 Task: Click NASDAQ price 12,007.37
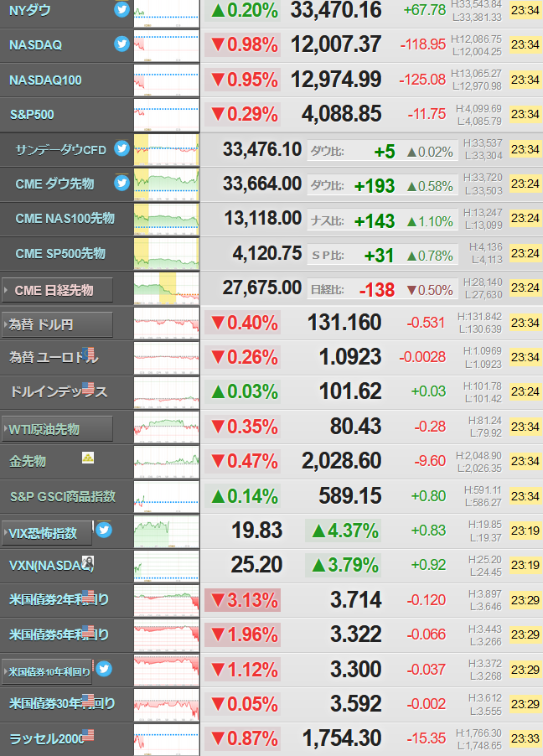[x=336, y=44]
